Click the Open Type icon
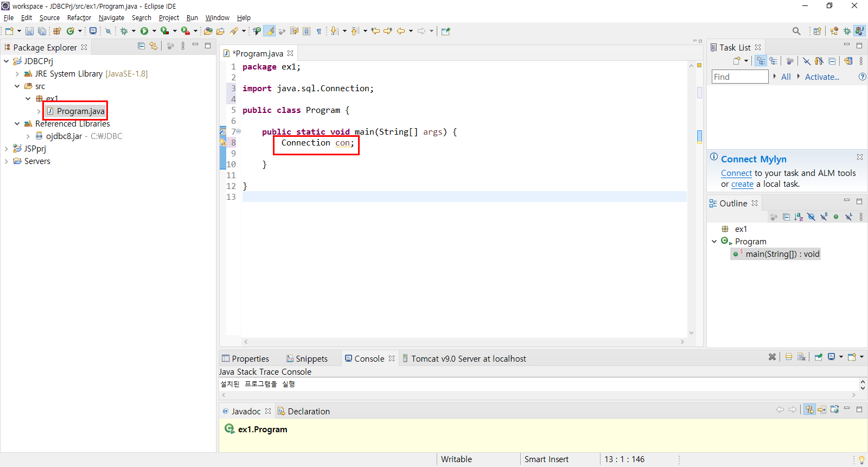 coord(208,31)
